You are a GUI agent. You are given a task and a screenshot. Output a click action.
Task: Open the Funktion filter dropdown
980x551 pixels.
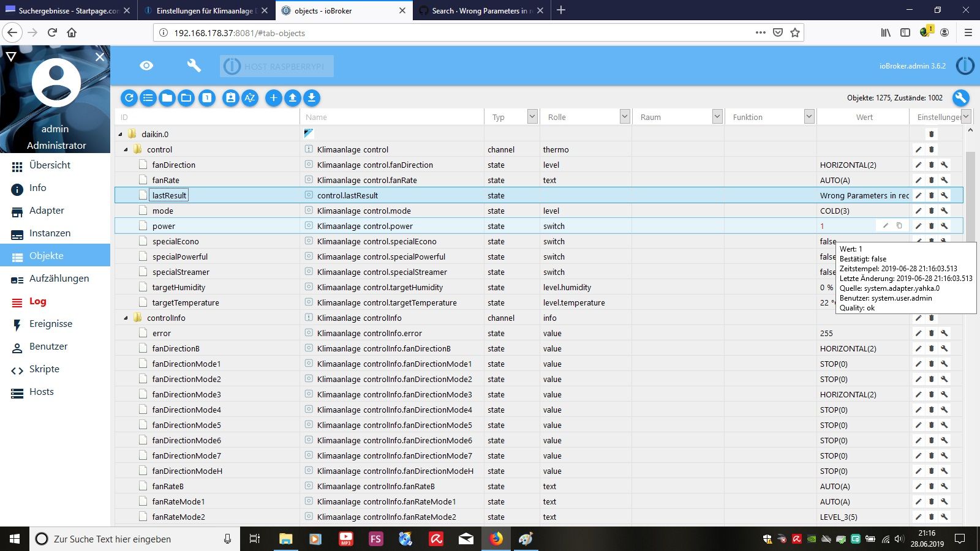pyautogui.click(x=809, y=116)
